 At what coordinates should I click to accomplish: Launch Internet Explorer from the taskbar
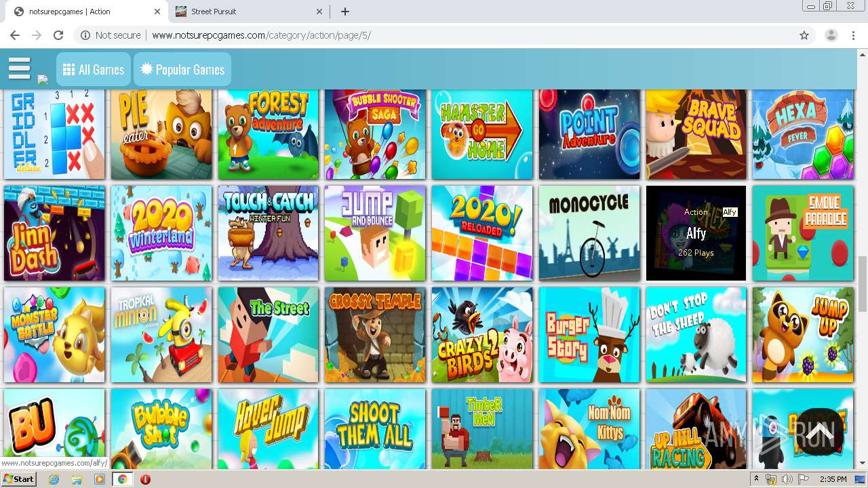(x=54, y=479)
